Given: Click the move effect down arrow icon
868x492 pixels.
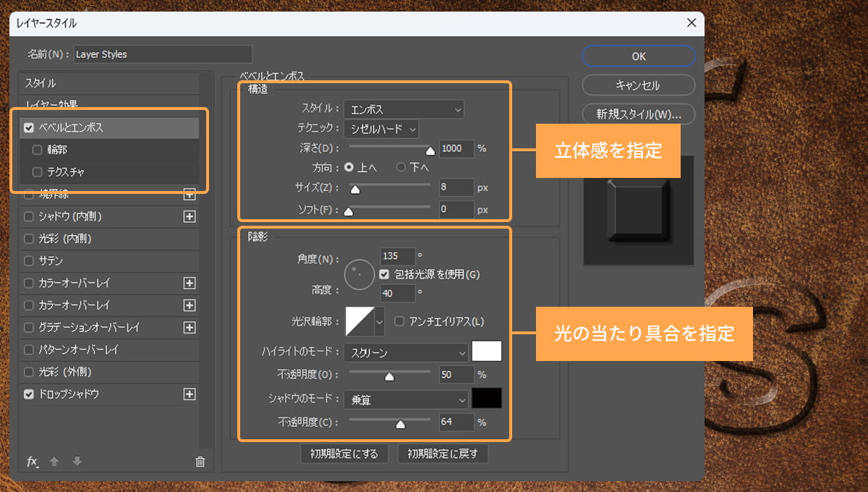Looking at the screenshot, I should pos(76,461).
